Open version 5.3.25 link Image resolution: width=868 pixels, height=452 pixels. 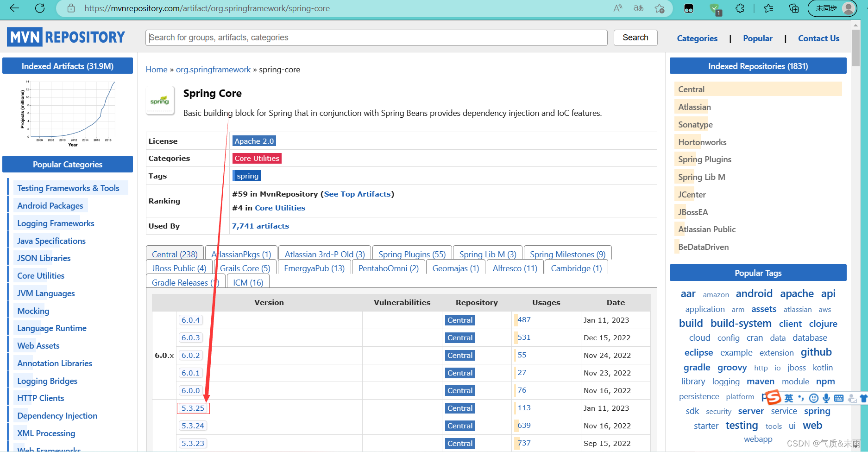[193, 408]
